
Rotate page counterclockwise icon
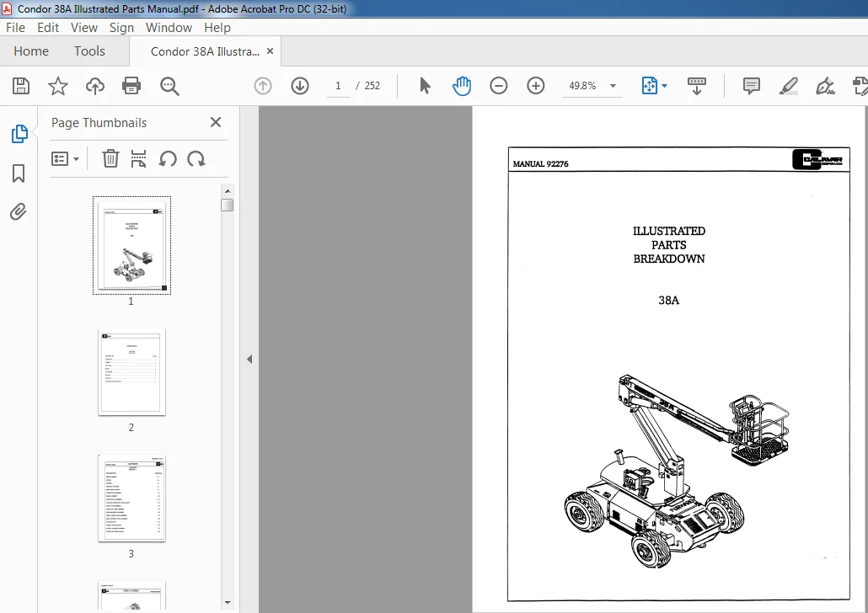pos(168,159)
